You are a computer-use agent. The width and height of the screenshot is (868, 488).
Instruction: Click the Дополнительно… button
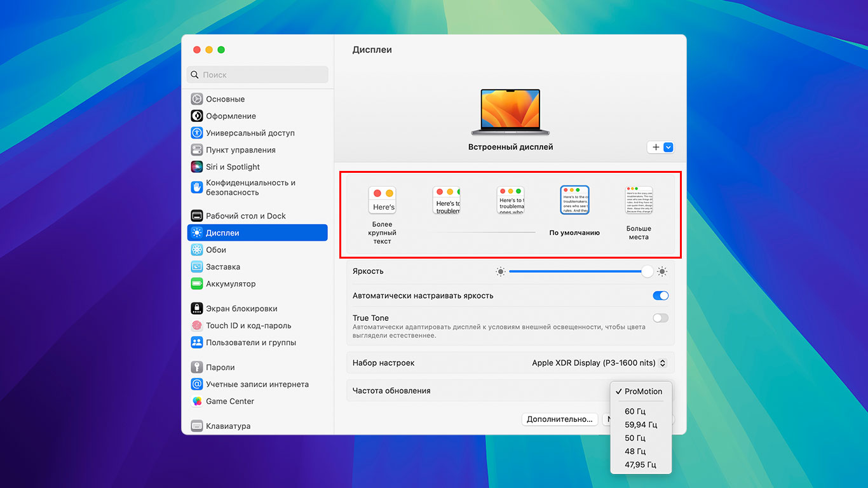(x=559, y=419)
